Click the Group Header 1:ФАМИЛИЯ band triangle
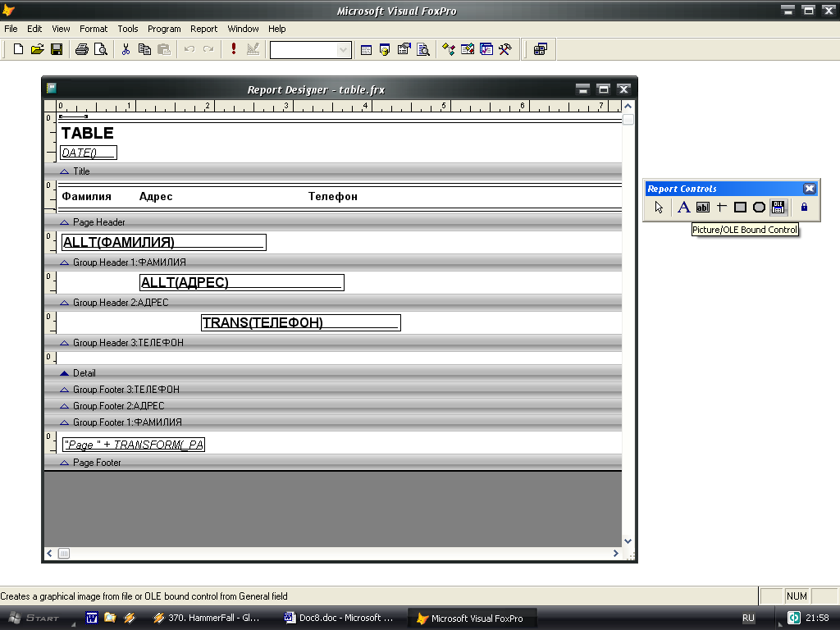840x630 pixels. pyautogui.click(x=64, y=262)
